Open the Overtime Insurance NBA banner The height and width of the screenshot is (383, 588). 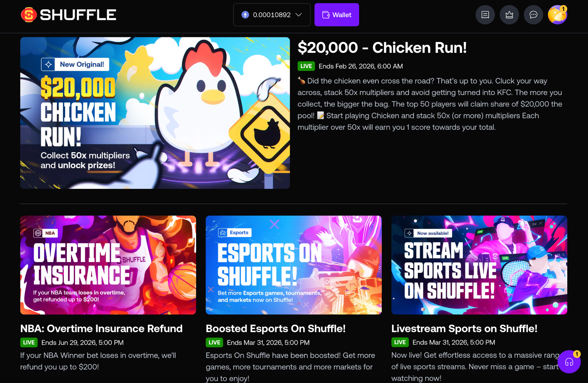[108, 265]
